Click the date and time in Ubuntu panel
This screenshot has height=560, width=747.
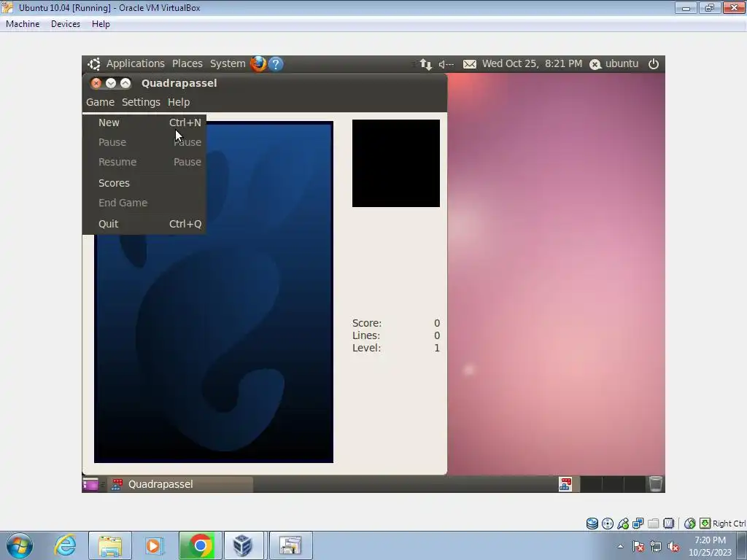[532, 64]
